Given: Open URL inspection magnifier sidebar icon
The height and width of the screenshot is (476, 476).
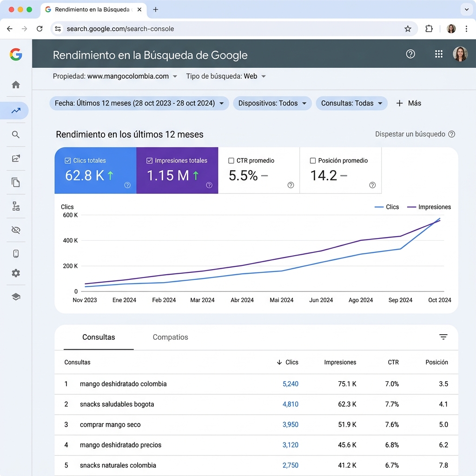Looking at the screenshot, I should [x=16, y=134].
